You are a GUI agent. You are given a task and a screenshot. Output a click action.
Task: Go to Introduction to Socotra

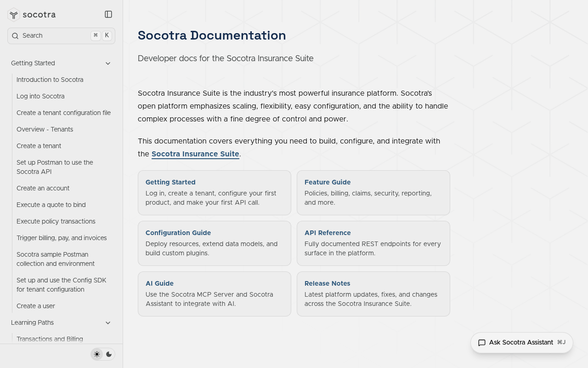(x=50, y=80)
